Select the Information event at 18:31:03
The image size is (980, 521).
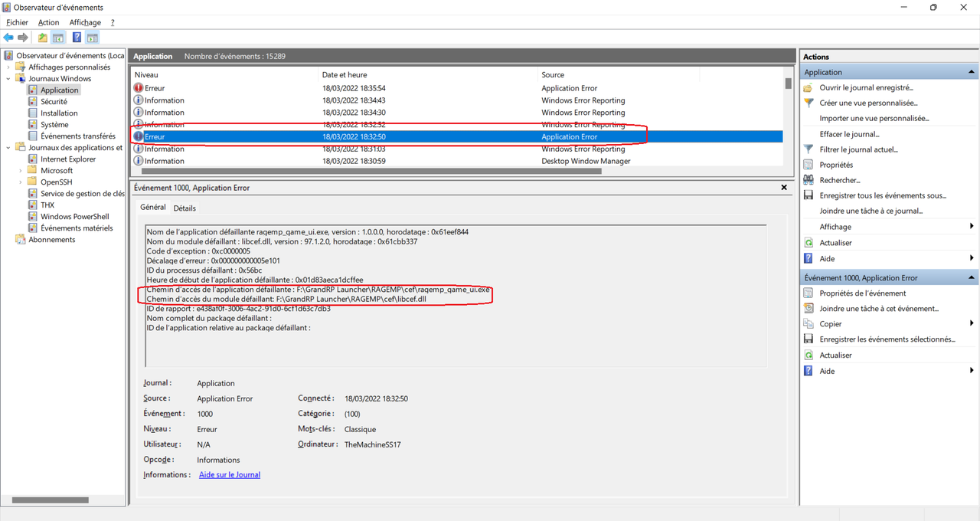[x=457, y=149]
